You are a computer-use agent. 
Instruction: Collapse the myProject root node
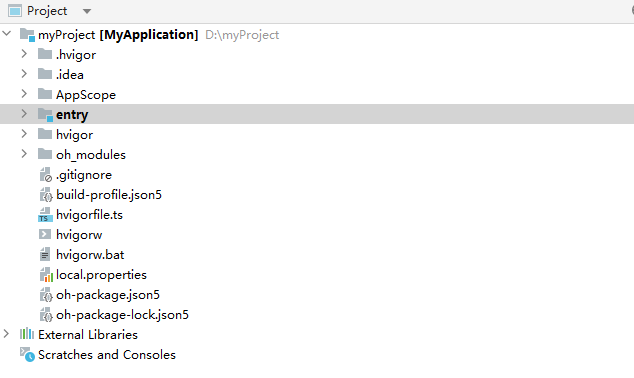coord(7,34)
